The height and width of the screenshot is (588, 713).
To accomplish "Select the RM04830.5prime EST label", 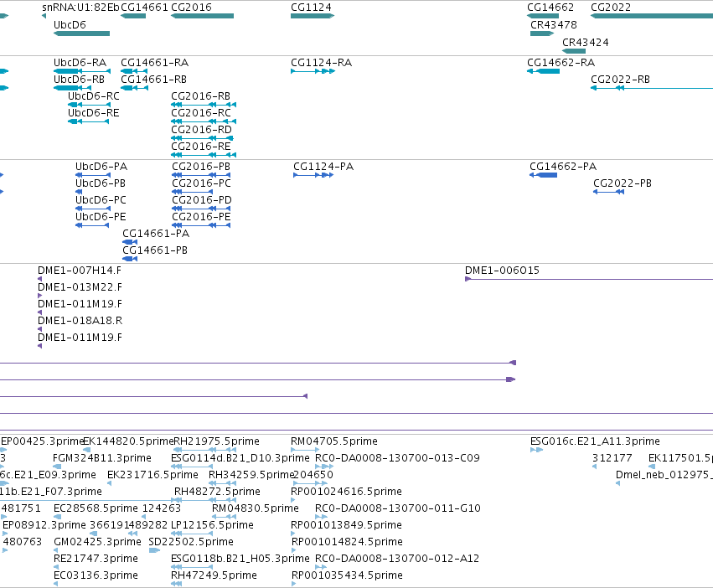I will point(256,508).
